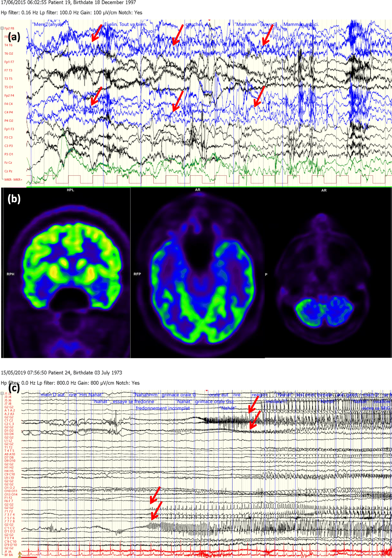This screenshot has width=392, height=558.
Task: Select the D9 D10 channel label
Action: click(x=10, y=461)
